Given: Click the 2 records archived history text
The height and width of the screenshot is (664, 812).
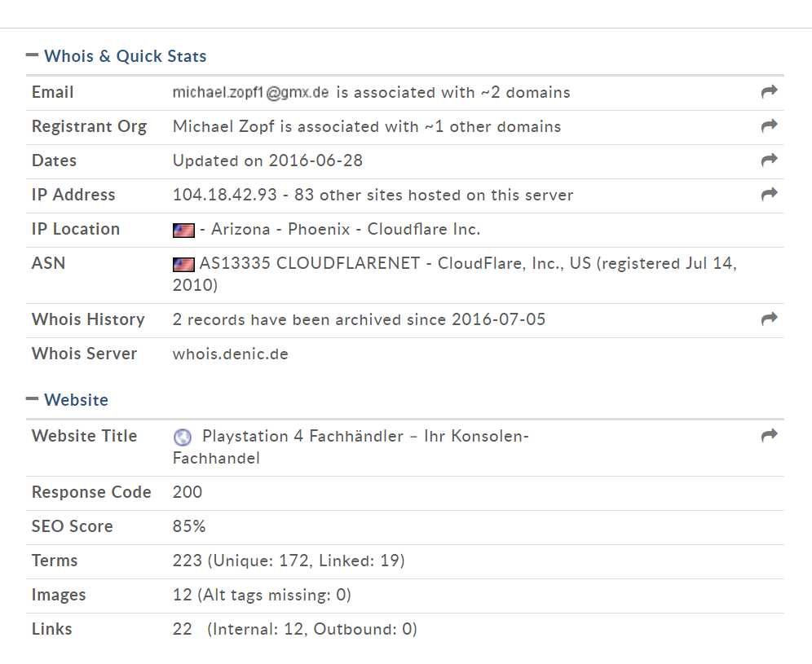Looking at the screenshot, I should (x=359, y=319).
